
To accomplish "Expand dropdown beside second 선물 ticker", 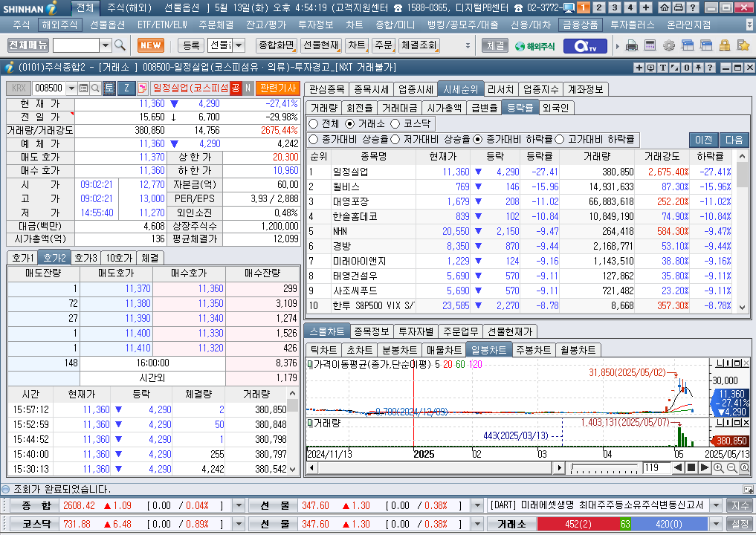I will [x=477, y=524].
